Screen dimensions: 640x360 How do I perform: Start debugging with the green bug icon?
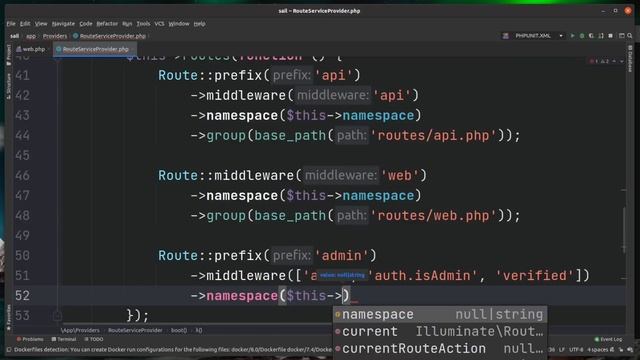coord(582,36)
